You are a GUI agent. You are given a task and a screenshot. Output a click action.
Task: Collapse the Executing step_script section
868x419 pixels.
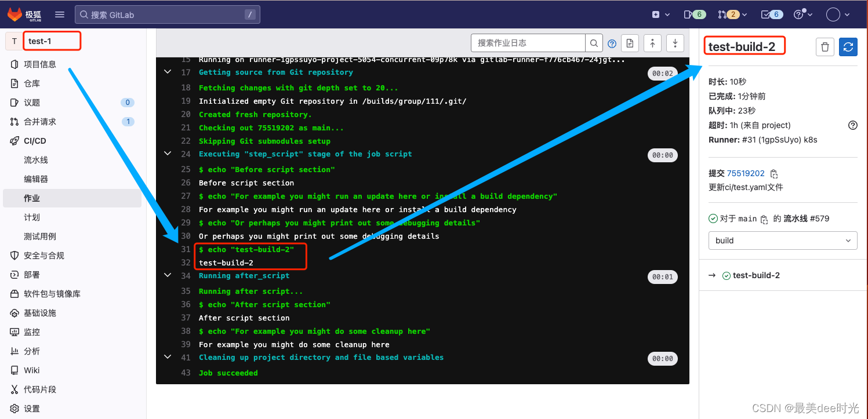[x=168, y=154]
